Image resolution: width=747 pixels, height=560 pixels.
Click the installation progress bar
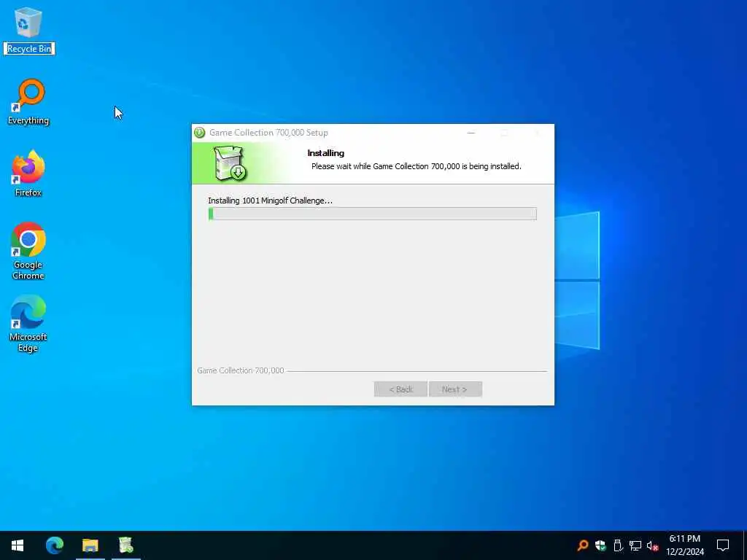click(x=373, y=214)
